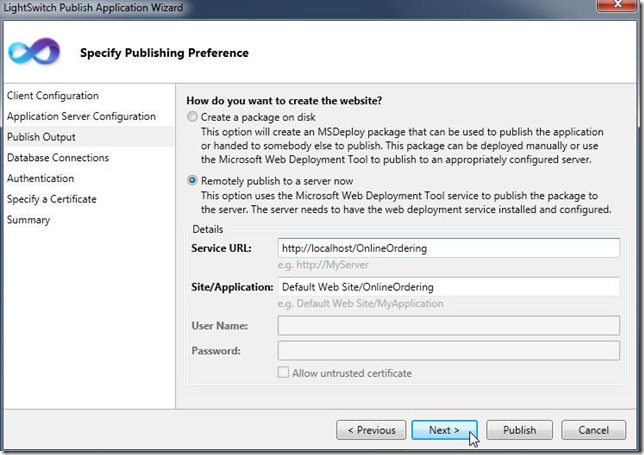This screenshot has width=644, height=455.
Task: Click the LightSwitch infinity logo icon
Action: tap(34, 51)
